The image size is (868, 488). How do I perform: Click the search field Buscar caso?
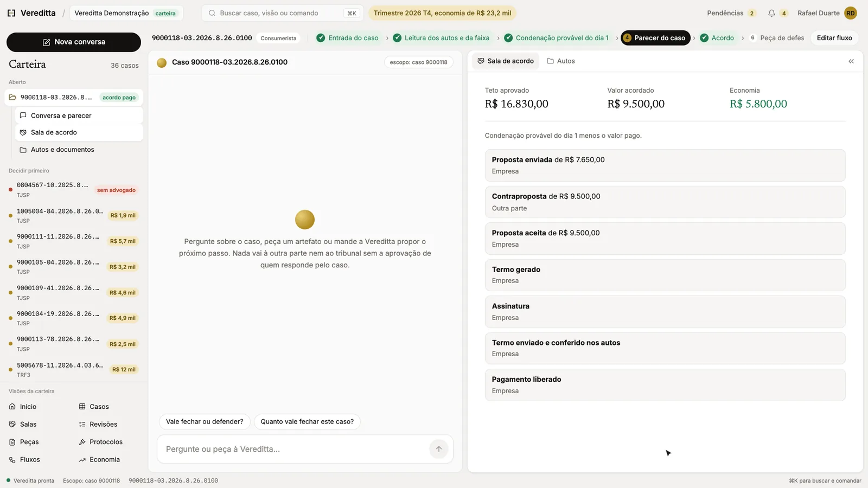pyautogui.click(x=282, y=13)
